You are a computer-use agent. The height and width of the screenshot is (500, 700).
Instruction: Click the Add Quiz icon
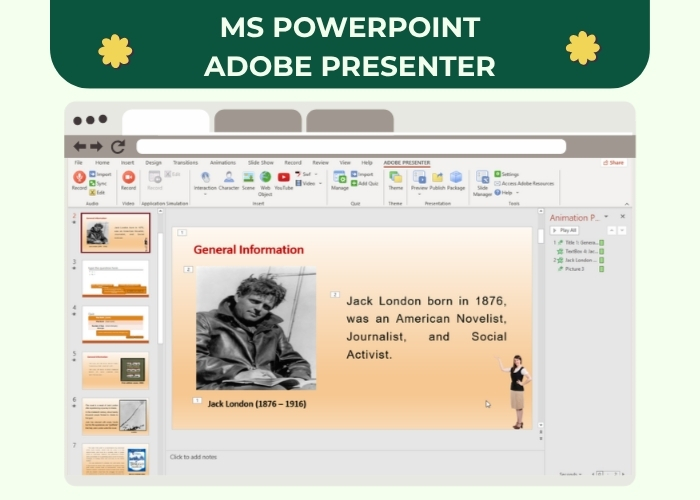(x=354, y=183)
